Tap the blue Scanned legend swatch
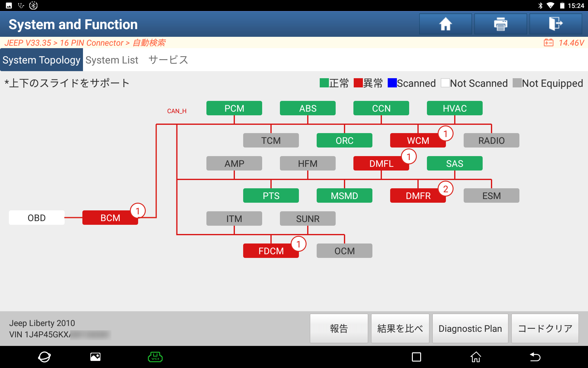The width and height of the screenshot is (588, 368). click(x=392, y=83)
